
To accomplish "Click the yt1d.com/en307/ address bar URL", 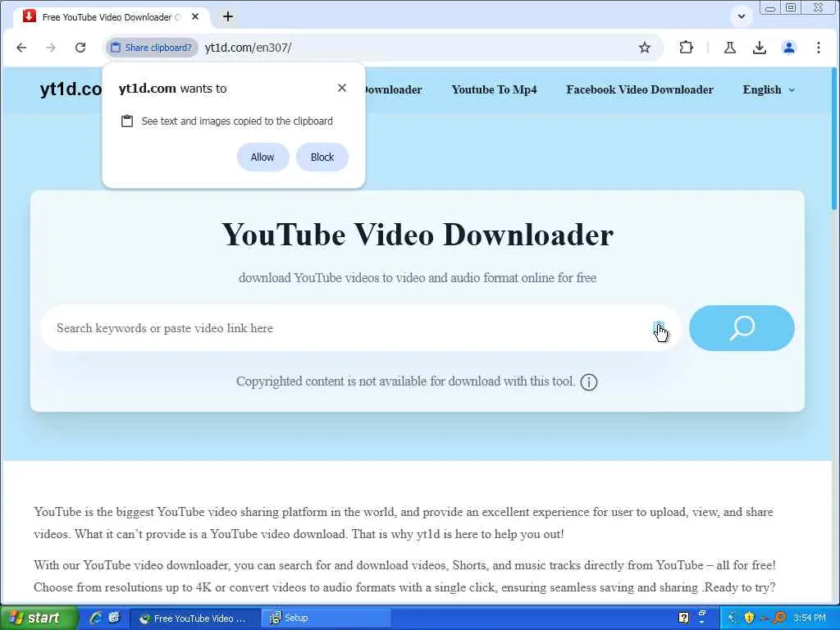I will 248,48.
